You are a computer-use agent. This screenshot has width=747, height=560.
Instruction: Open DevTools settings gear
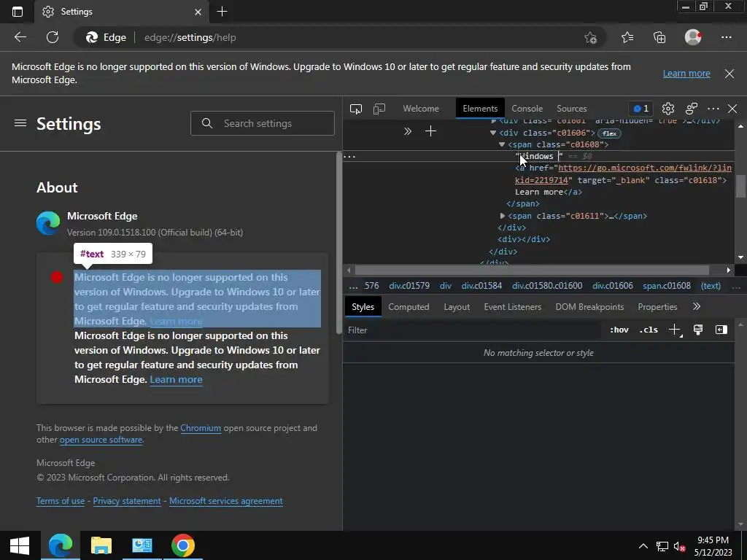point(668,109)
